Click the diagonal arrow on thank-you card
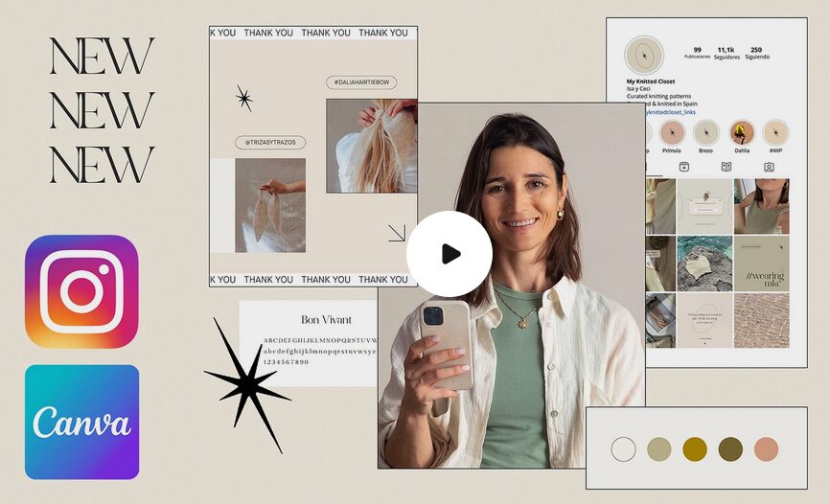Image resolution: width=830 pixels, height=504 pixels. [x=397, y=233]
